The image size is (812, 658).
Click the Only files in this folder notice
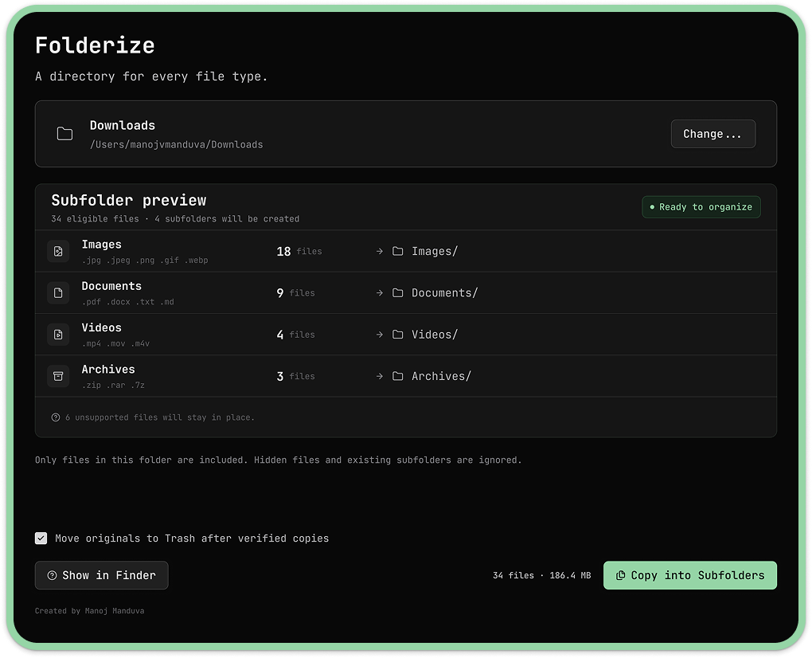click(x=278, y=460)
